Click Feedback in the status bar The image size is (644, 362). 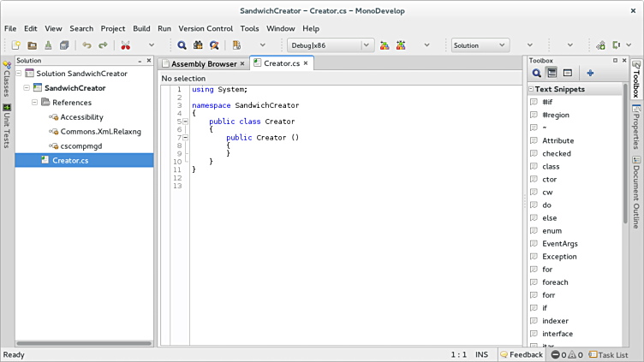coord(522,354)
